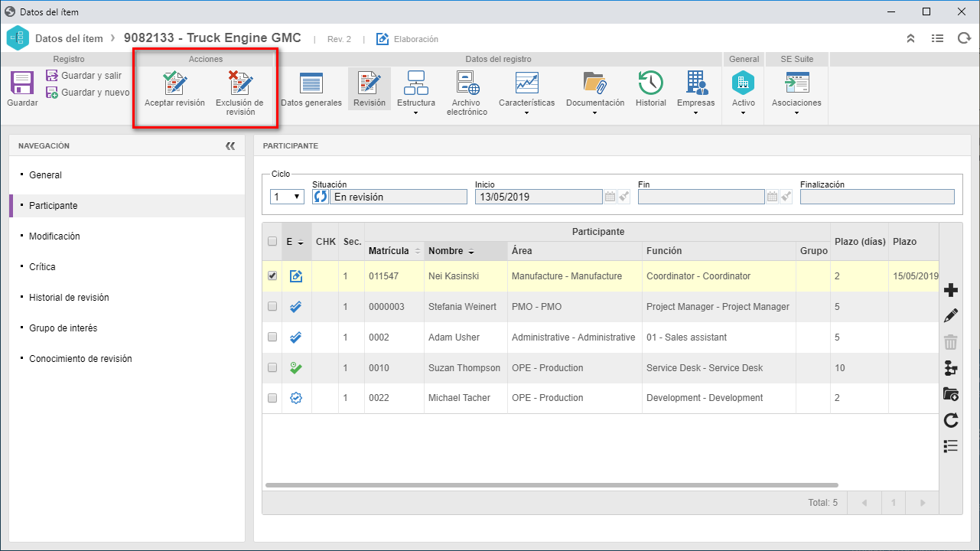
Task: Click Aceptar revisión button
Action: coord(174,90)
